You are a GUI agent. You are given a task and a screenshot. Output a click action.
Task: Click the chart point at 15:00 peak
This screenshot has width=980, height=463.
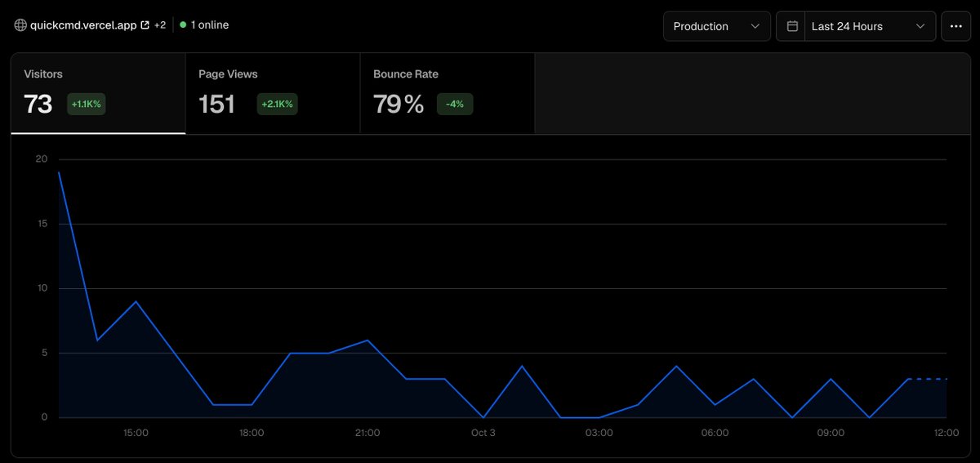(136, 301)
